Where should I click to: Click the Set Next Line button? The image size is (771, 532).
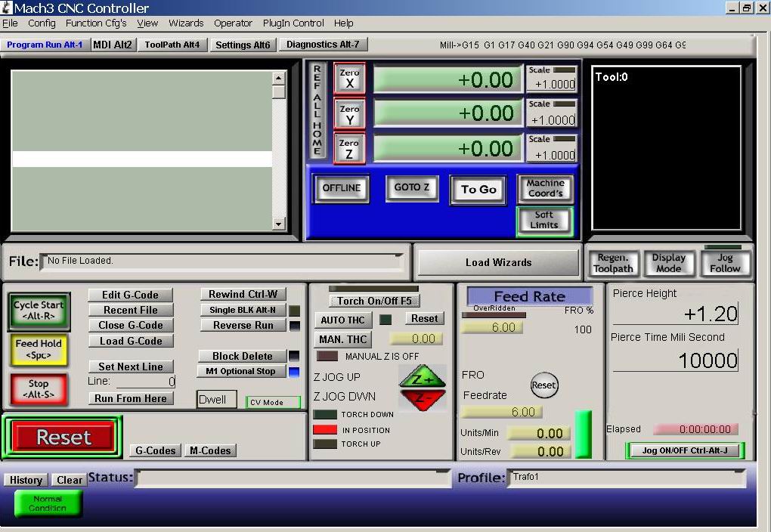(x=130, y=367)
